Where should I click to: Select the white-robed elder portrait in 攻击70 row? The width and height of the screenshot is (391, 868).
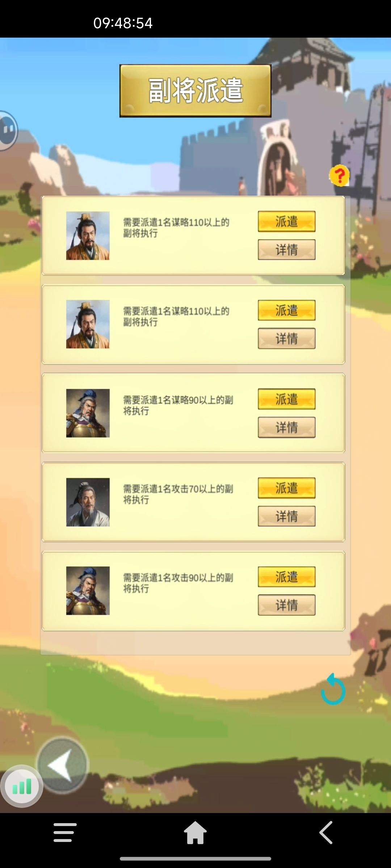[88, 502]
